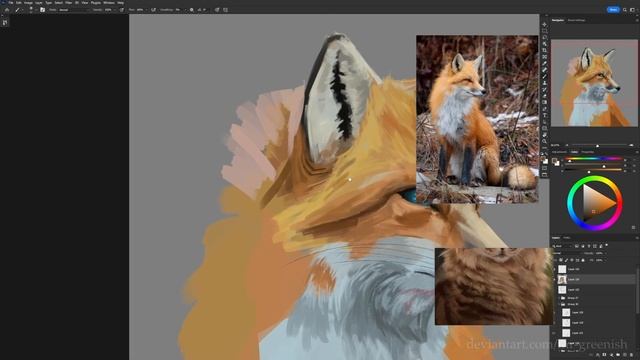Click the Navigator fox preview thumbnail
This screenshot has height=360, width=640.
594,83
